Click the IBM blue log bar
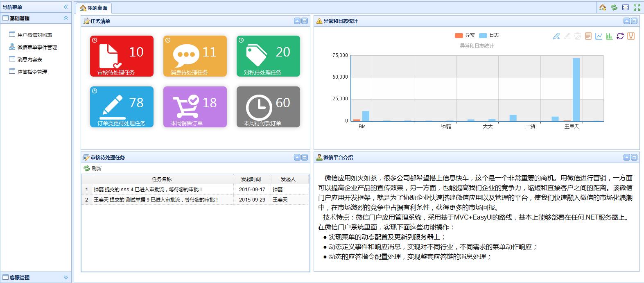Screen dimensions: 644x283 366,116
